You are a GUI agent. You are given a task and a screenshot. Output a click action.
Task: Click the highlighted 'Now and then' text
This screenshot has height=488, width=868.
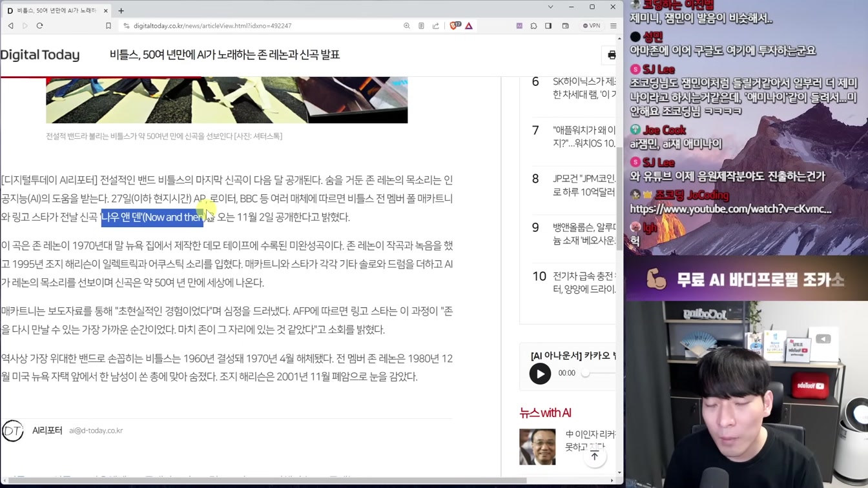[x=152, y=218]
